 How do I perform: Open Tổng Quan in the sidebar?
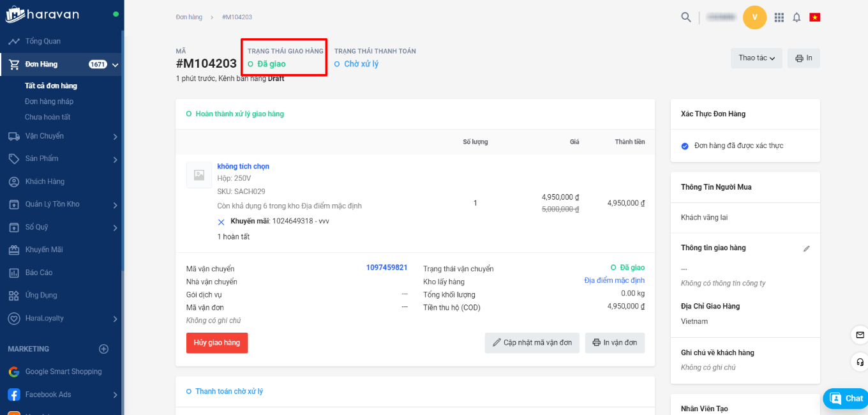(x=43, y=41)
